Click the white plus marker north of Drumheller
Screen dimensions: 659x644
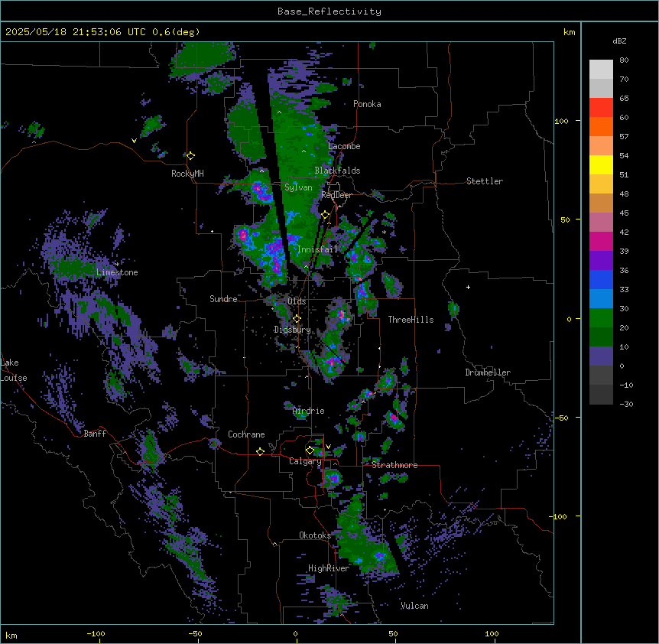click(468, 287)
